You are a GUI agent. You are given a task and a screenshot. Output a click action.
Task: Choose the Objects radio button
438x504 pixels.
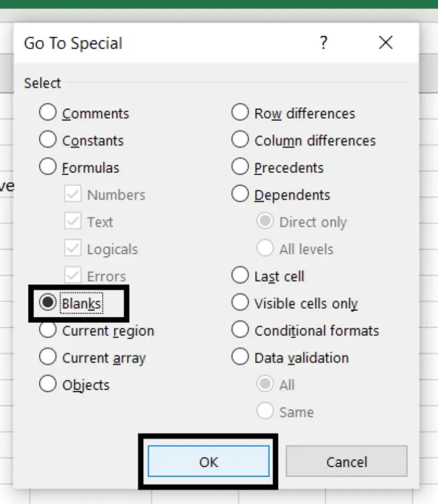[48, 384]
